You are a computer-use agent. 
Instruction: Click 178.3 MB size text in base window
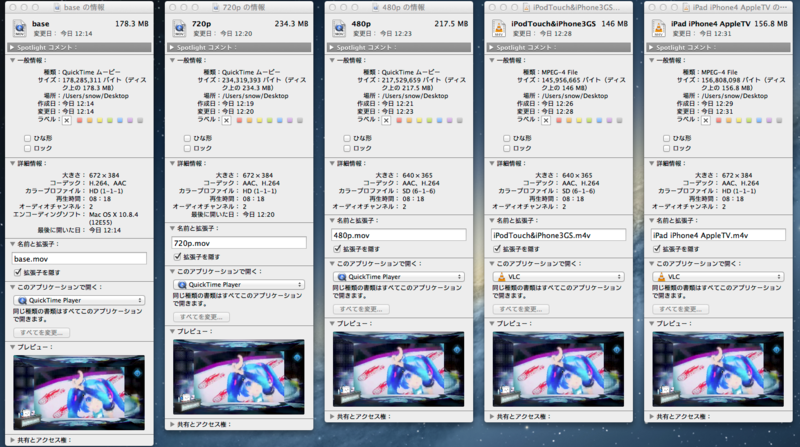coord(132,23)
